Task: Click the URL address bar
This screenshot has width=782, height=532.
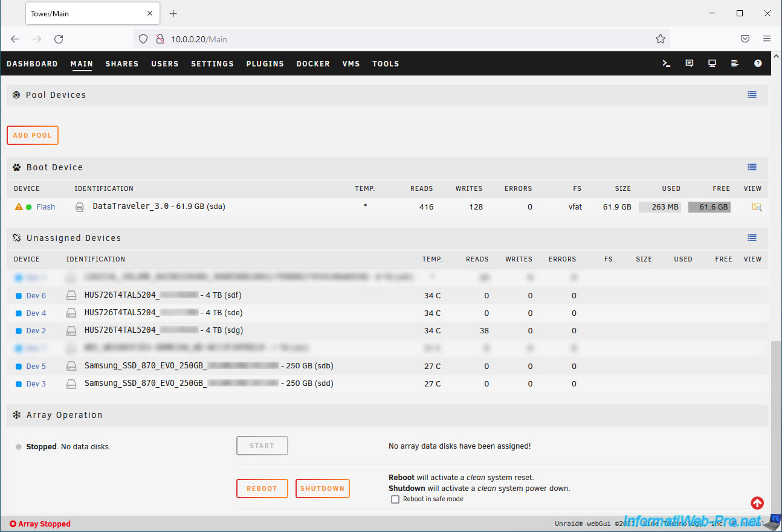Action: coord(399,39)
